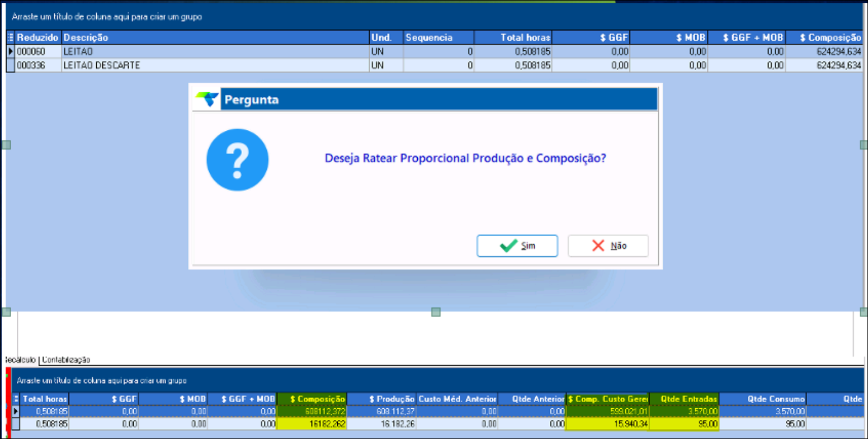Decline with the Não button
The width and height of the screenshot is (868, 439).
point(608,246)
